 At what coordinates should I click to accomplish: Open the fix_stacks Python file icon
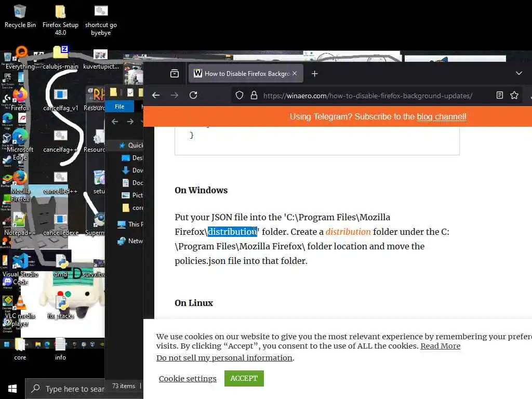click(61, 307)
